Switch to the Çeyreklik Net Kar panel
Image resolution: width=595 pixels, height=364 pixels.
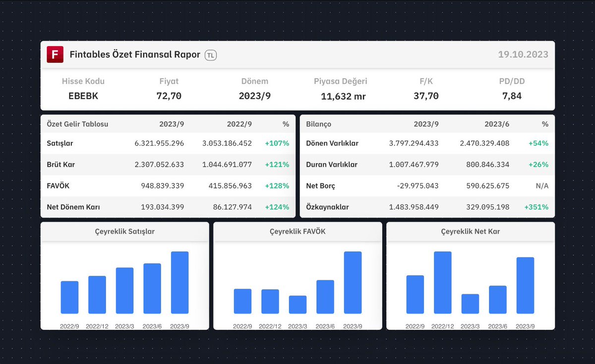[x=470, y=231]
